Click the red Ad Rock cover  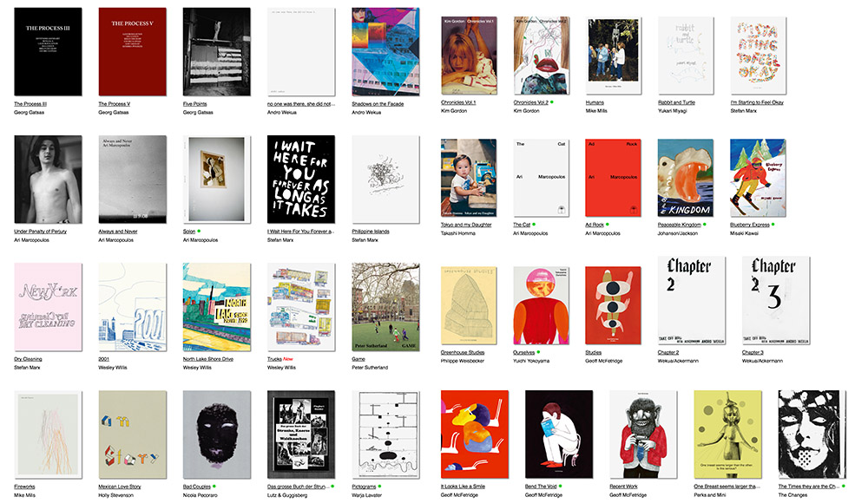(613, 178)
